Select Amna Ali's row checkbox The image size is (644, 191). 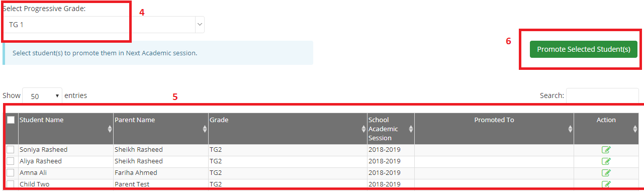click(x=11, y=172)
